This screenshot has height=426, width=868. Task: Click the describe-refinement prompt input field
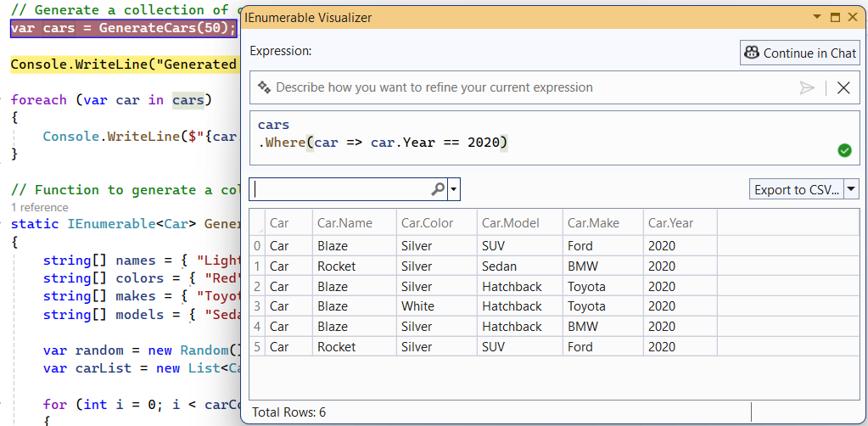[526, 87]
